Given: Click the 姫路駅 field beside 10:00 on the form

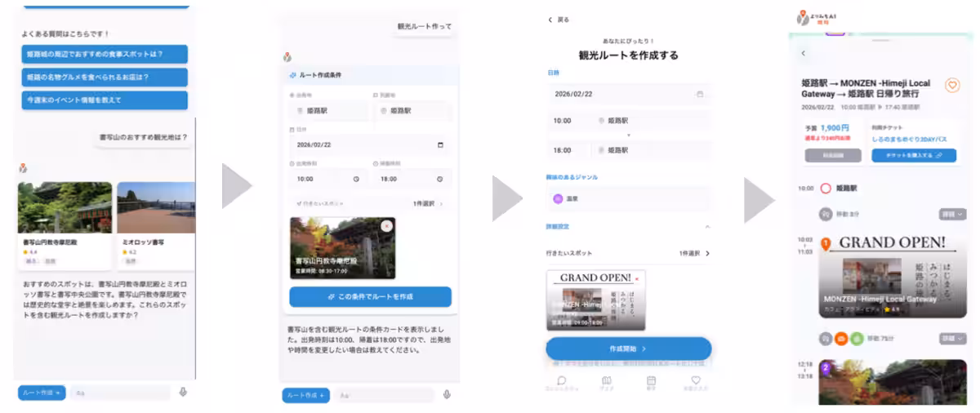Looking at the screenshot, I should tap(651, 120).
